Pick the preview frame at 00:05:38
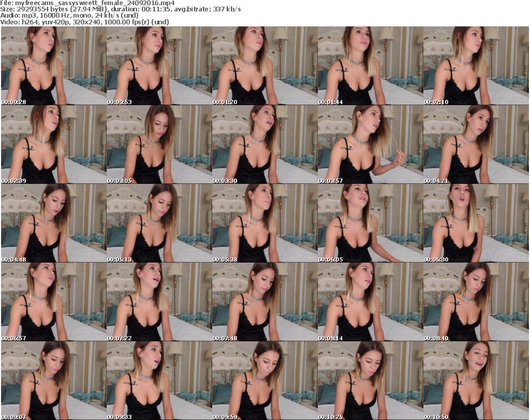 point(264,223)
